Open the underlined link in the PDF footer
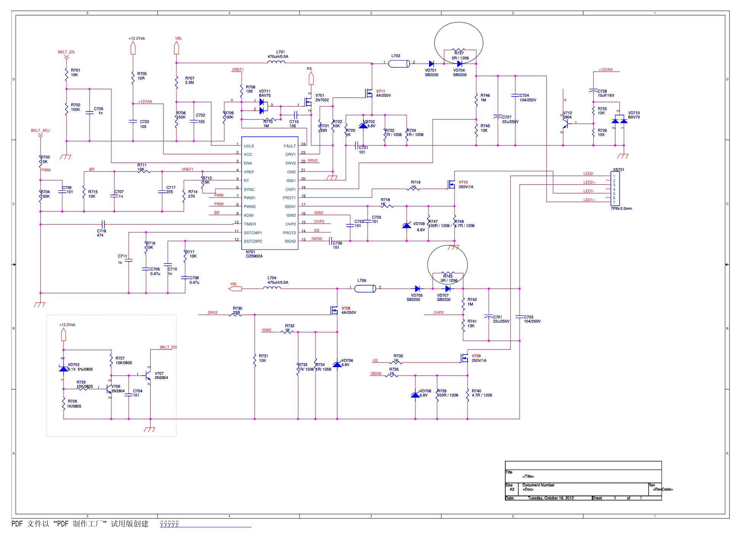The height and width of the screenshot is (534, 756). pyautogui.click(x=206, y=524)
